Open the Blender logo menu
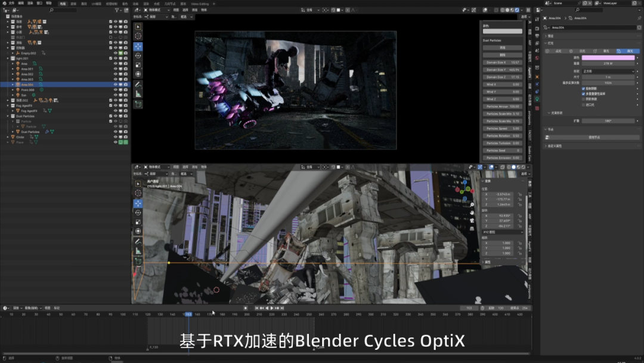This screenshot has height=363, width=644. click(4, 4)
